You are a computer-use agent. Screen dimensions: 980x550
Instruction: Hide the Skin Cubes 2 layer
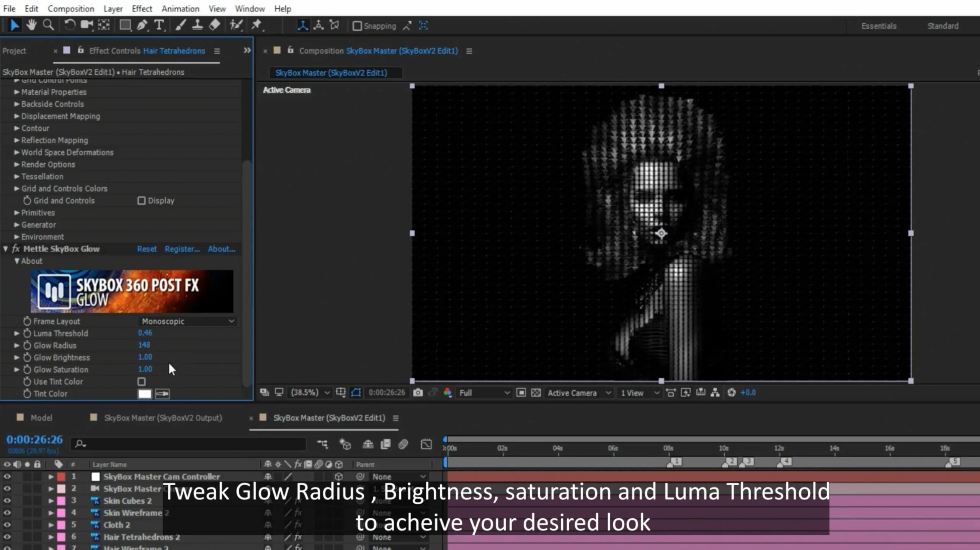[x=7, y=501]
